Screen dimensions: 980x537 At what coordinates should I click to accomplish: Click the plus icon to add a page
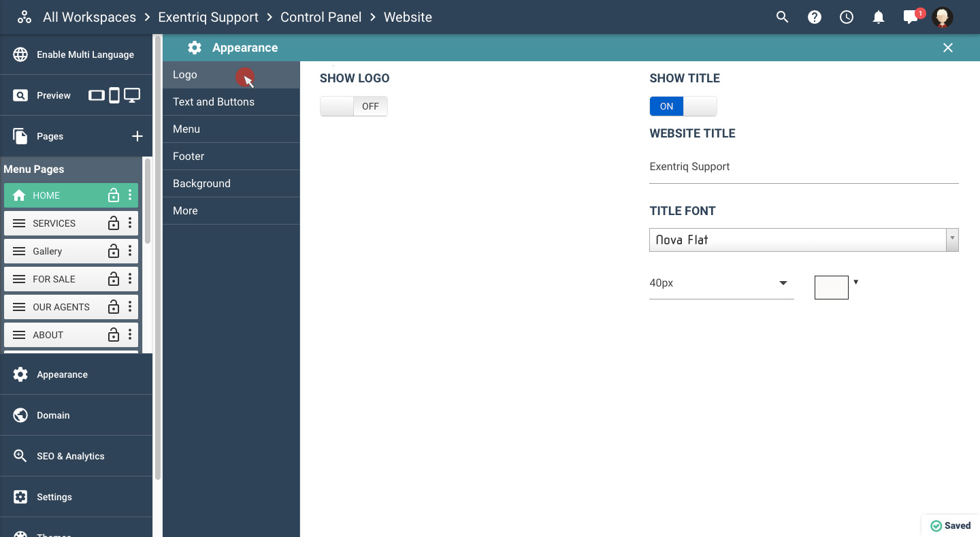tap(137, 136)
